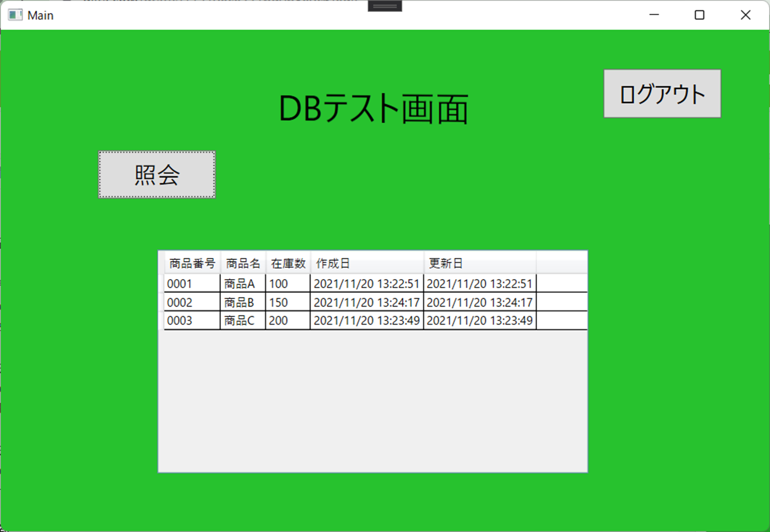Select the 商品B cell

[243, 302]
